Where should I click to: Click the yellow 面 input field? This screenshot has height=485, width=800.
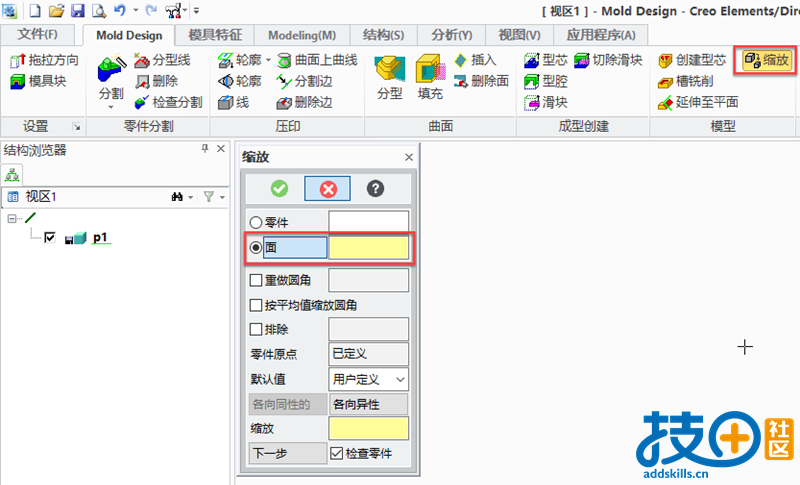[369, 248]
